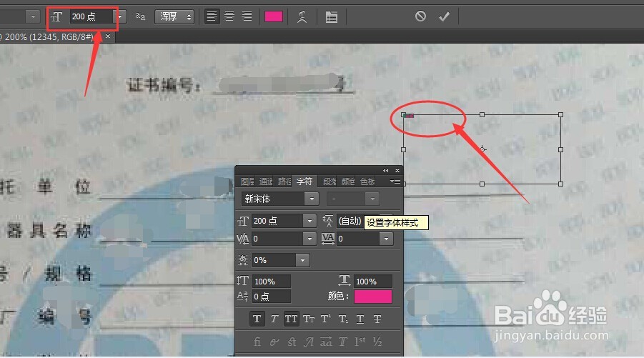Toggle Subscript style

(343, 319)
